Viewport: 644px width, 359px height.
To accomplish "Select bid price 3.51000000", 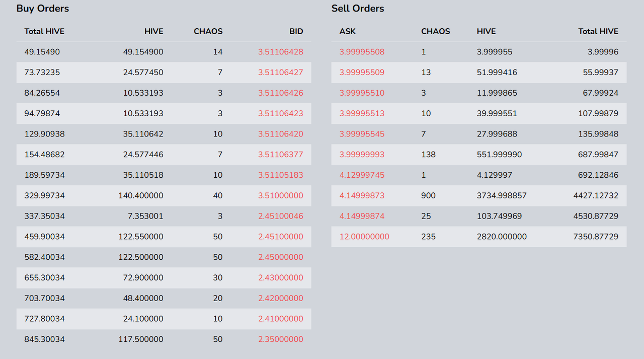I will (x=280, y=195).
